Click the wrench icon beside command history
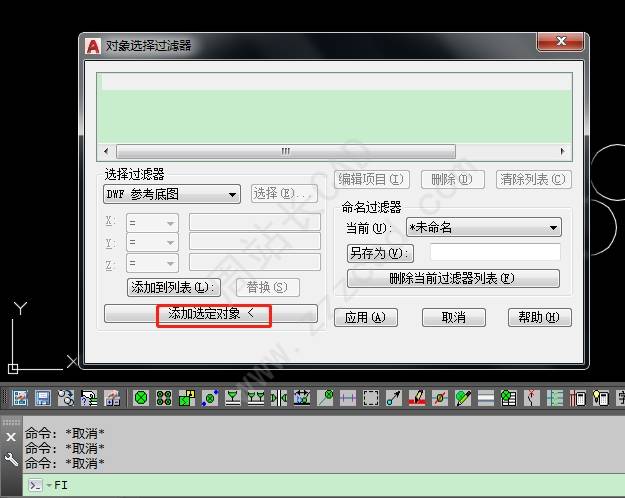This screenshot has height=498, width=625. point(11,460)
